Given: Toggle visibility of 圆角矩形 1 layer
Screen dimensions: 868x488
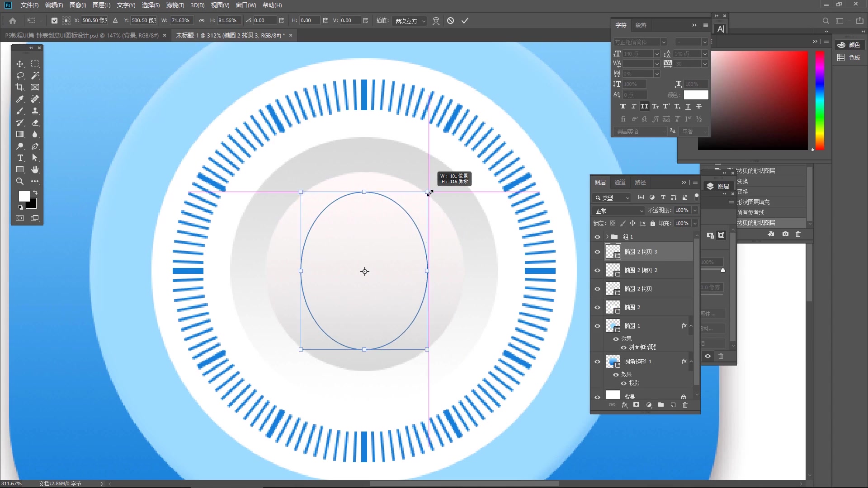Looking at the screenshot, I should point(597,361).
